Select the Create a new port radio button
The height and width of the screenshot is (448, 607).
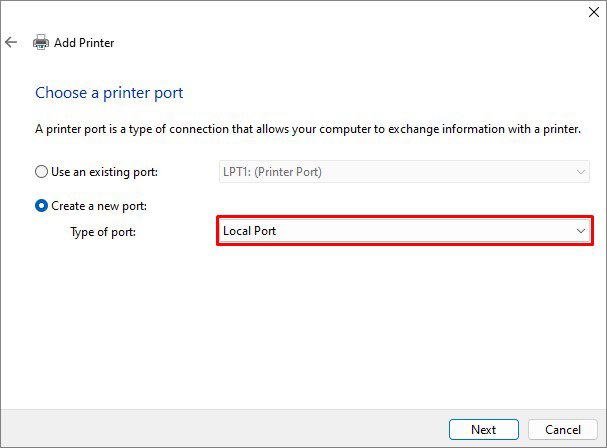click(42, 206)
